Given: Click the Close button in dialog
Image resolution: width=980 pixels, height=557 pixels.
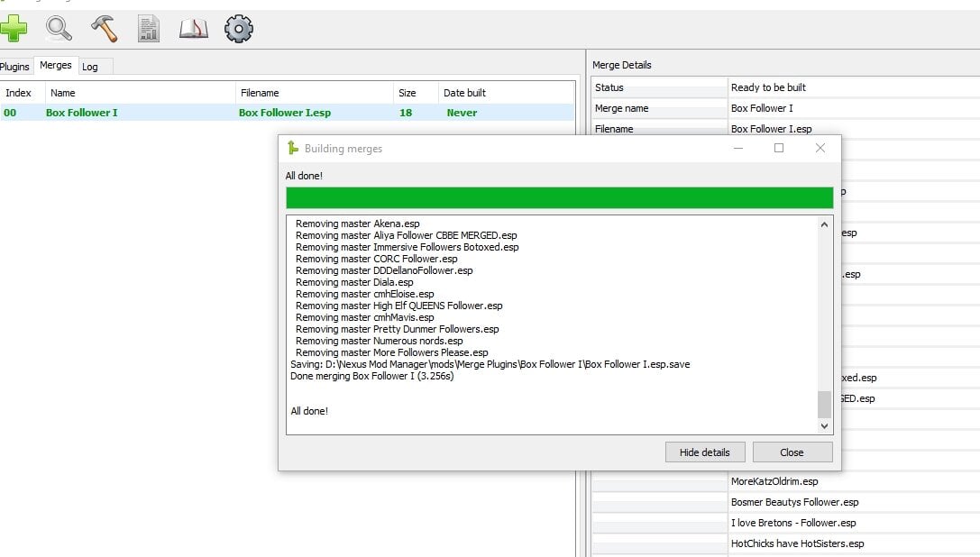Looking at the screenshot, I should coord(792,452).
